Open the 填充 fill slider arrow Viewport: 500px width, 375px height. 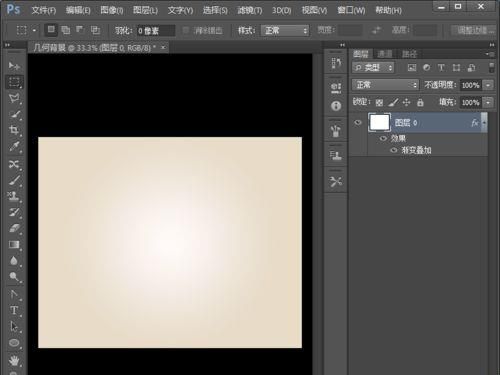(488, 102)
